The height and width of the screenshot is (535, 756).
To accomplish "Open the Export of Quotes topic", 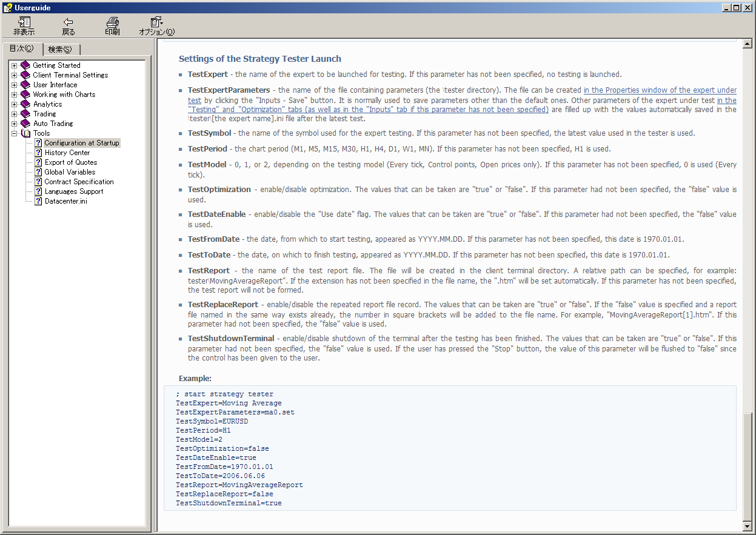I will pyautogui.click(x=71, y=162).
